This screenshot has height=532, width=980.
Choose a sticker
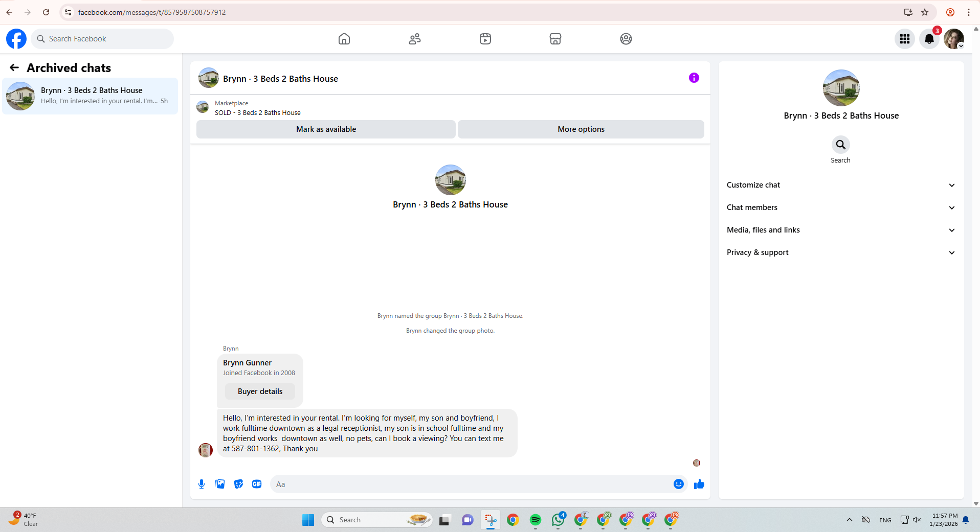click(238, 484)
